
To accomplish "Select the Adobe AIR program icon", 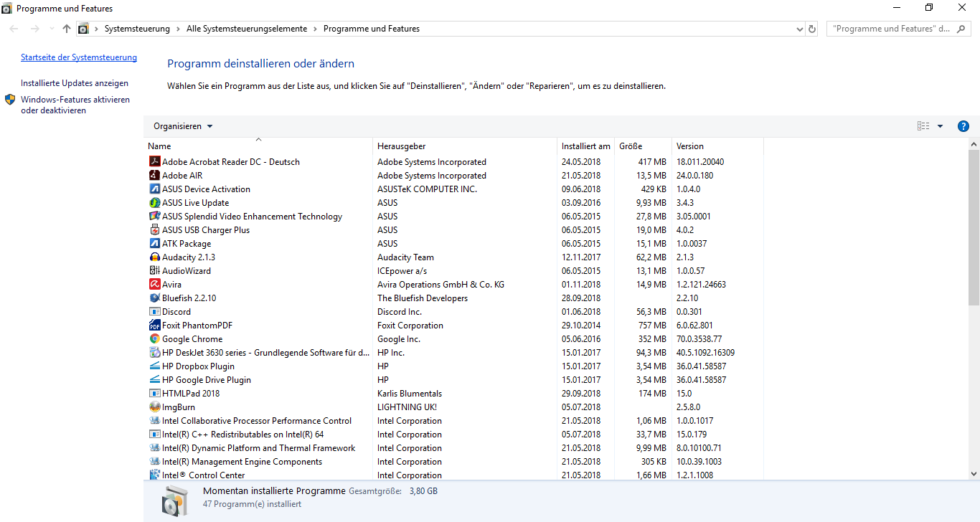I will coord(154,175).
